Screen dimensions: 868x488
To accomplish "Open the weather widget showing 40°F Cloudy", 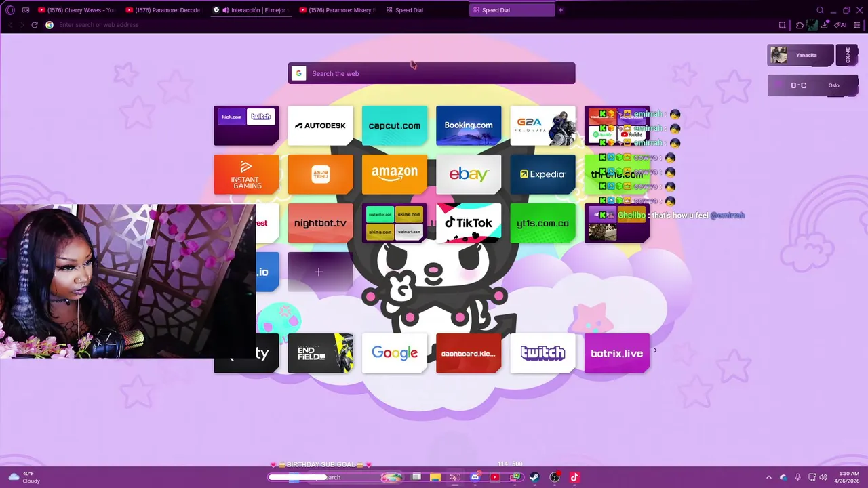I will tap(24, 477).
